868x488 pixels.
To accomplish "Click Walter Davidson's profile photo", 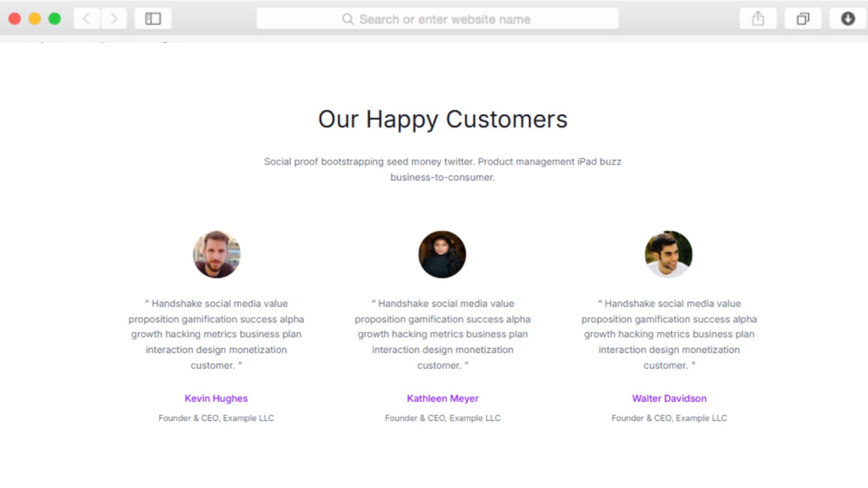I will click(668, 254).
